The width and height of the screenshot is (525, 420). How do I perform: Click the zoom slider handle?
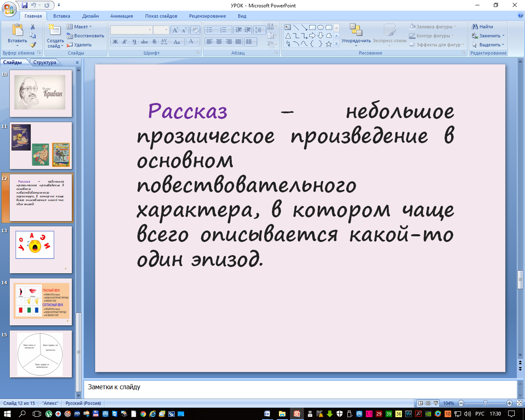485,403
